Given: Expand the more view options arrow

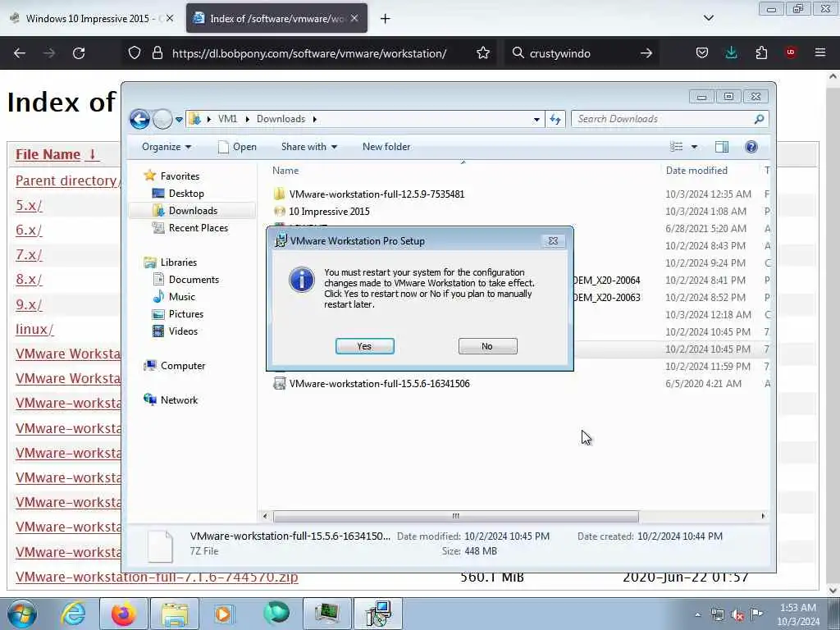Looking at the screenshot, I should (694, 147).
